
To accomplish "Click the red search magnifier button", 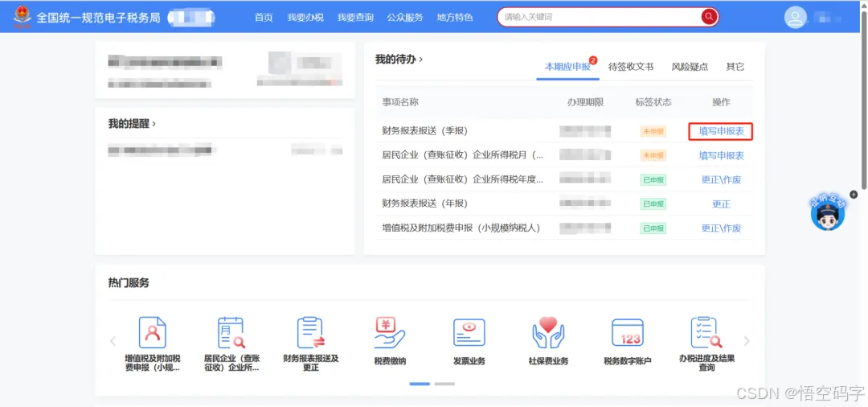I will [x=709, y=17].
